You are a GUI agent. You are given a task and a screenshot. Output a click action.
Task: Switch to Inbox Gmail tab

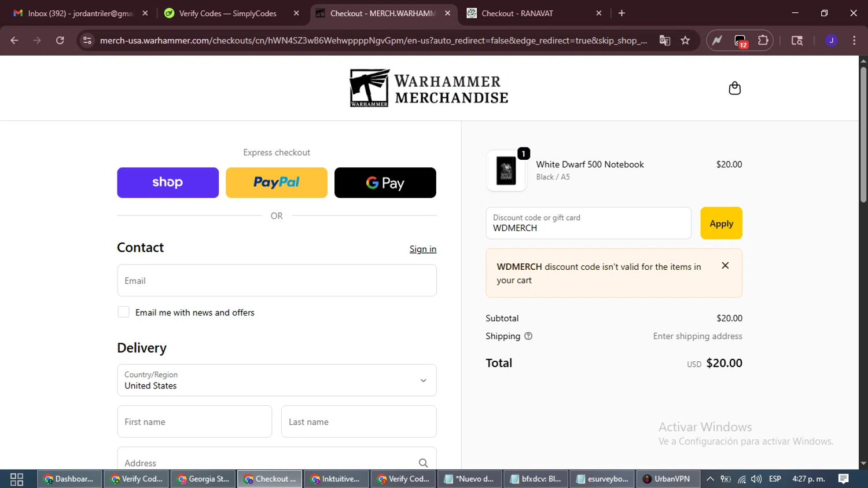[80, 13]
